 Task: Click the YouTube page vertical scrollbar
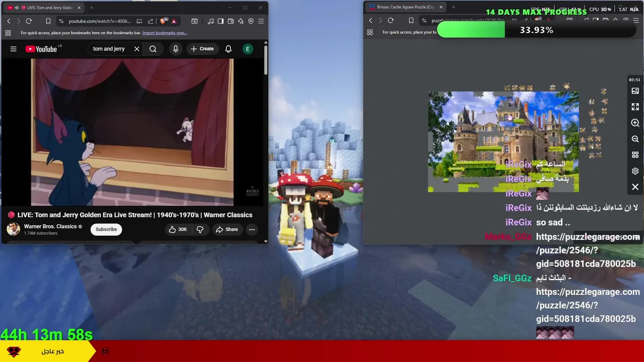click(x=266, y=60)
